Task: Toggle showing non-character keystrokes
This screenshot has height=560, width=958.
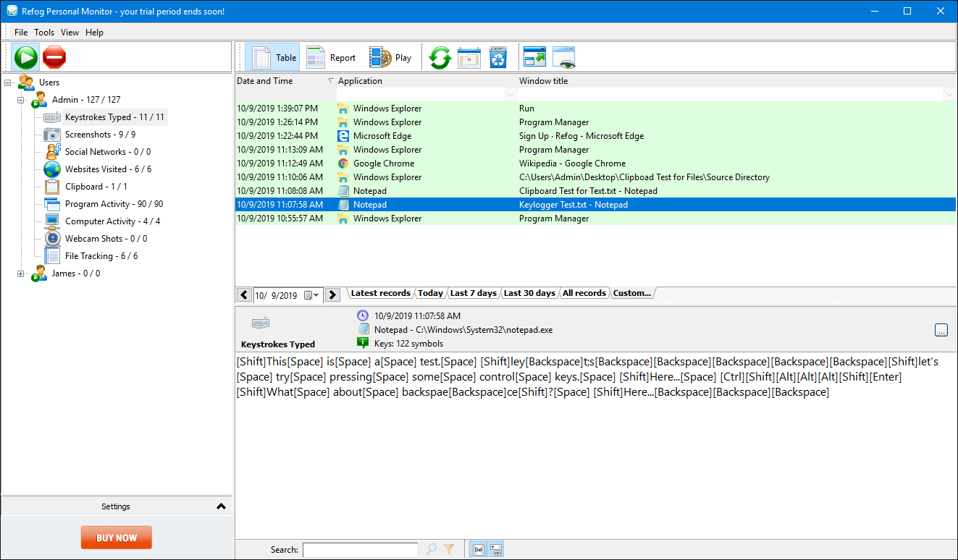Action: tap(494, 549)
